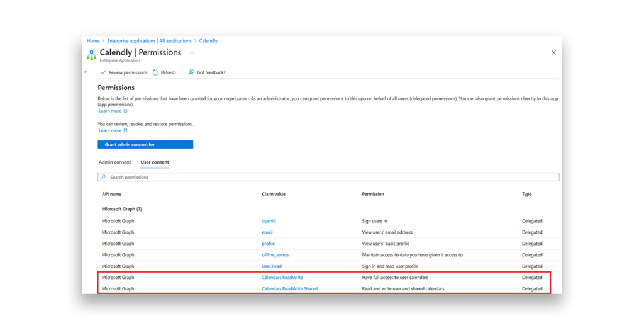Open the User.Read claim value

coord(272,266)
